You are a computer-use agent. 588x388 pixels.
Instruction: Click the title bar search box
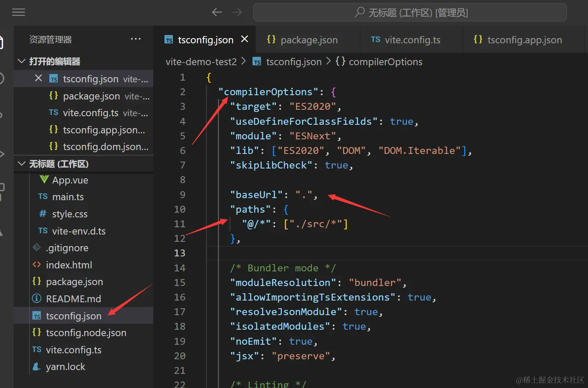(410, 12)
